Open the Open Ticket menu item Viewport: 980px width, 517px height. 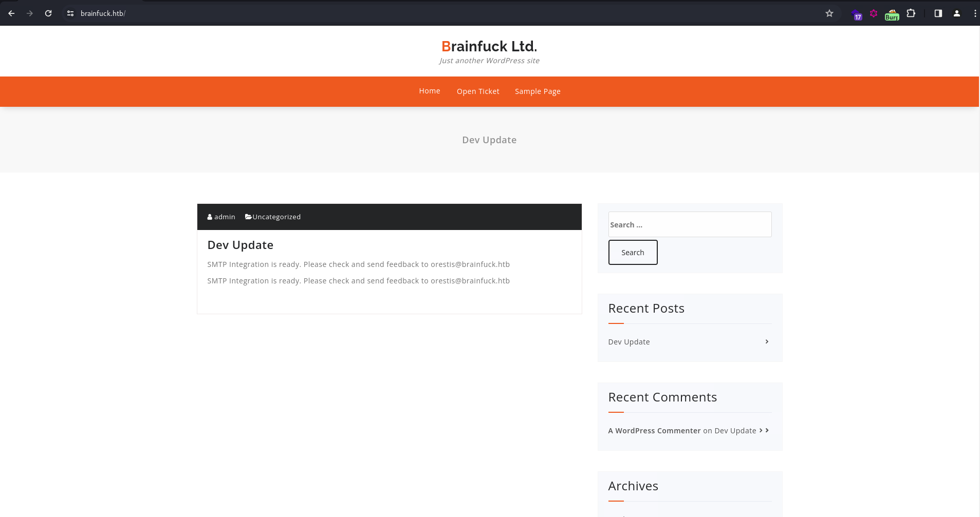click(478, 91)
